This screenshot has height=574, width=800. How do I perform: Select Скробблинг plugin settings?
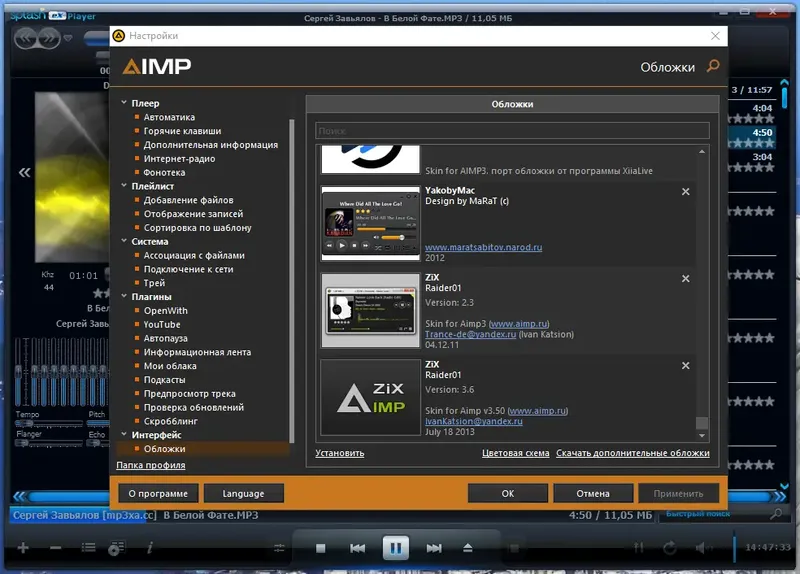coord(170,421)
